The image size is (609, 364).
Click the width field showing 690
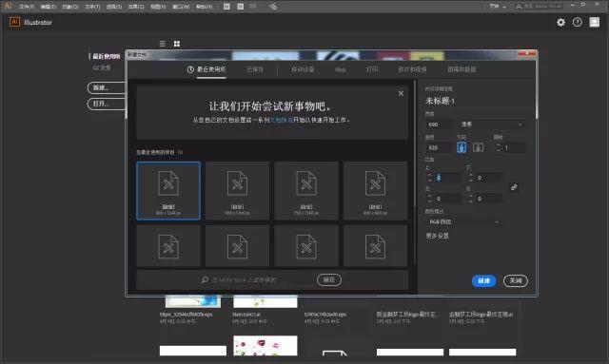click(x=439, y=125)
